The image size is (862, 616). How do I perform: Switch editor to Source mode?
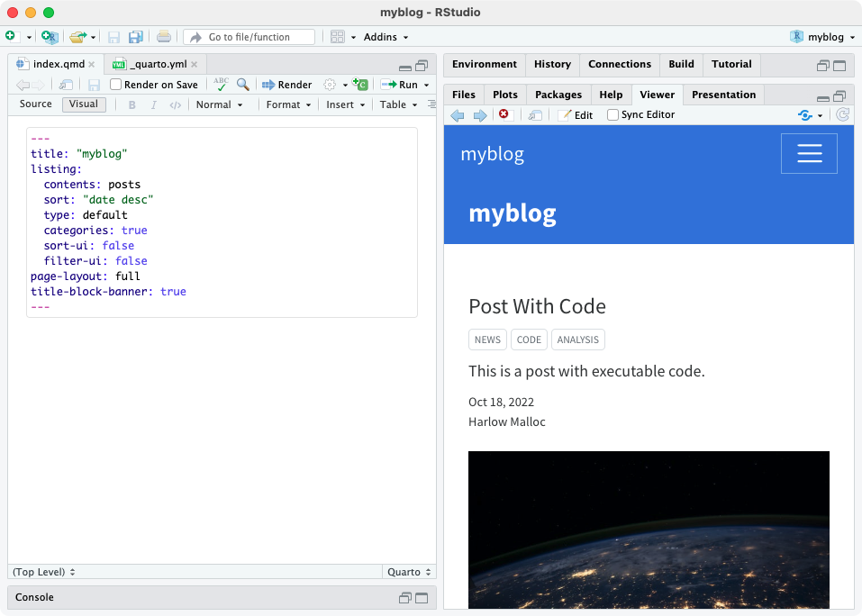[36, 104]
